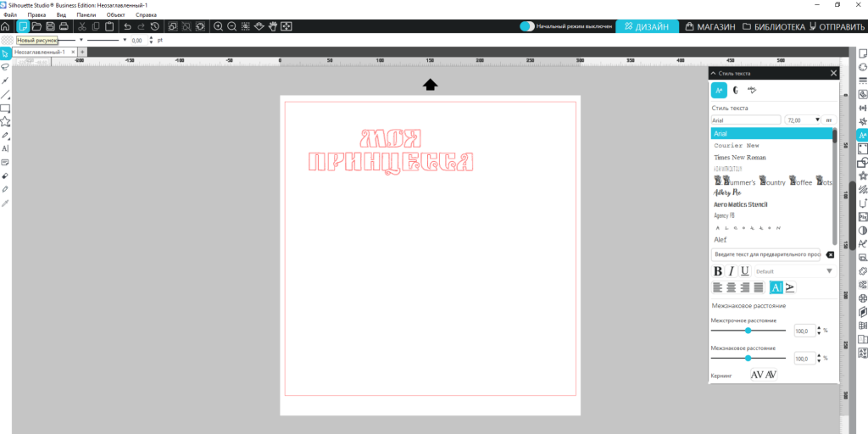The height and width of the screenshot is (434, 868).
Task: Switch to the ДИЗАЙН tab
Action: [648, 26]
